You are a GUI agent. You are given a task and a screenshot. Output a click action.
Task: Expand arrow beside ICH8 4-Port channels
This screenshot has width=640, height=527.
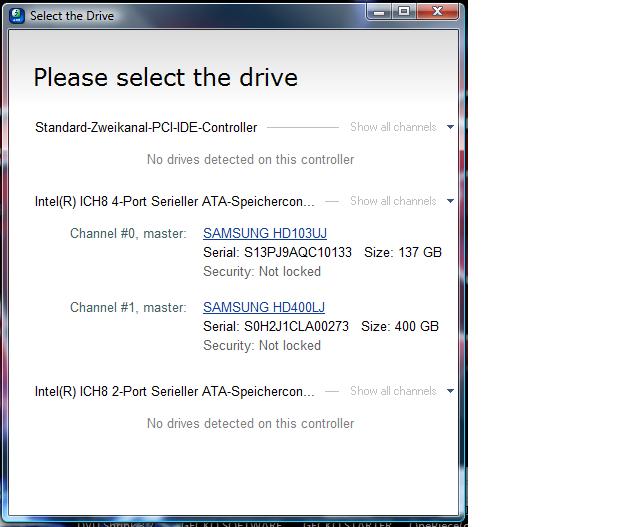click(450, 201)
